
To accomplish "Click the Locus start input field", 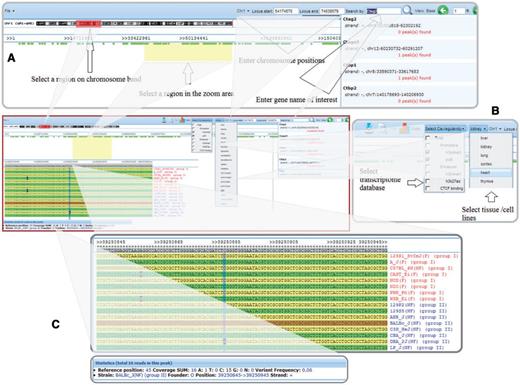I will click(x=286, y=11).
